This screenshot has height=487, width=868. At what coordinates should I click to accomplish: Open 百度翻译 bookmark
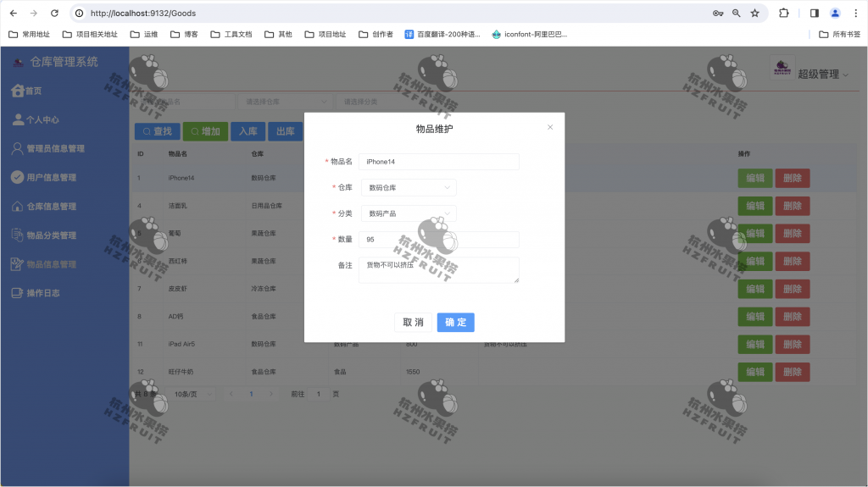click(442, 35)
